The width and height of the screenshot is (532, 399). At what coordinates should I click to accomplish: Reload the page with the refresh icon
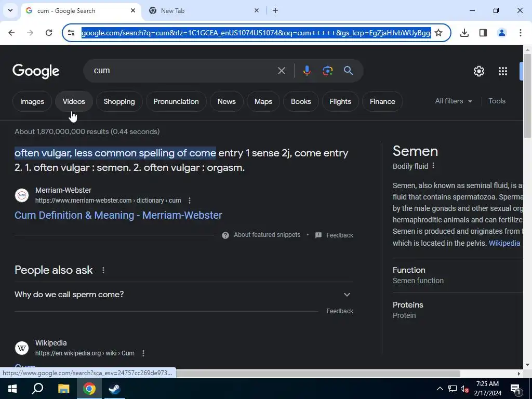pyautogui.click(x=49, y=33)
